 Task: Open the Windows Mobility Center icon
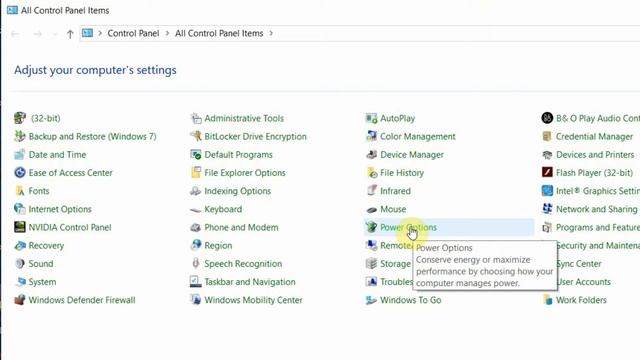click(196, 300)
